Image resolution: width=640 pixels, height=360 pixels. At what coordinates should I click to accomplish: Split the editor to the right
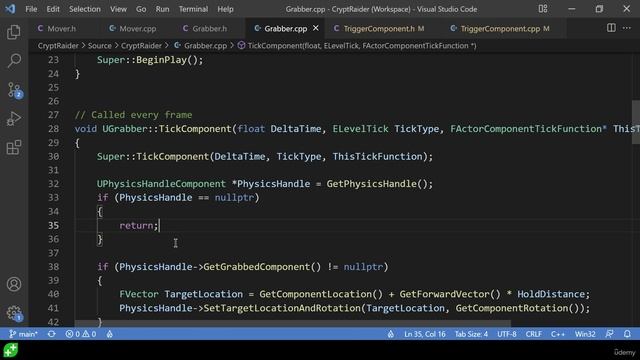coord(611,28)
